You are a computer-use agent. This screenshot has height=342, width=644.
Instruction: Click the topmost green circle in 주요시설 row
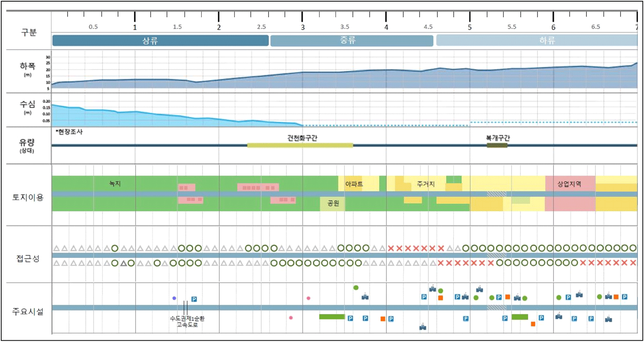click(x=356, y=288)
